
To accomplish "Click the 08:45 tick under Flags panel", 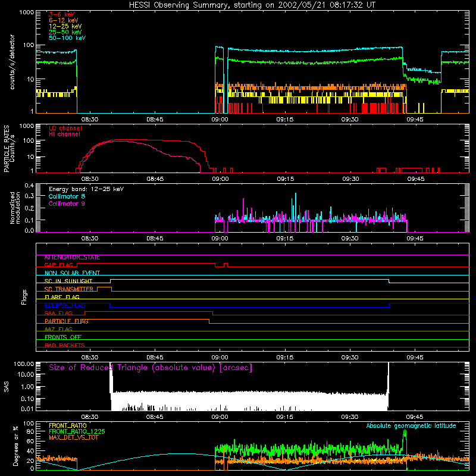I will click(155, 358).
